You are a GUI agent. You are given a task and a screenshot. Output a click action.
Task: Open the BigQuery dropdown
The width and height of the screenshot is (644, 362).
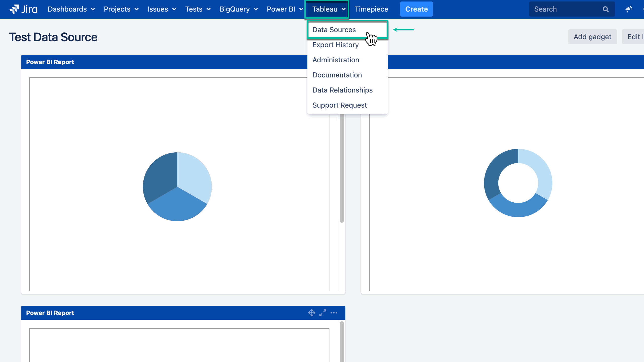pyautogui.click(x=238, y=9)
